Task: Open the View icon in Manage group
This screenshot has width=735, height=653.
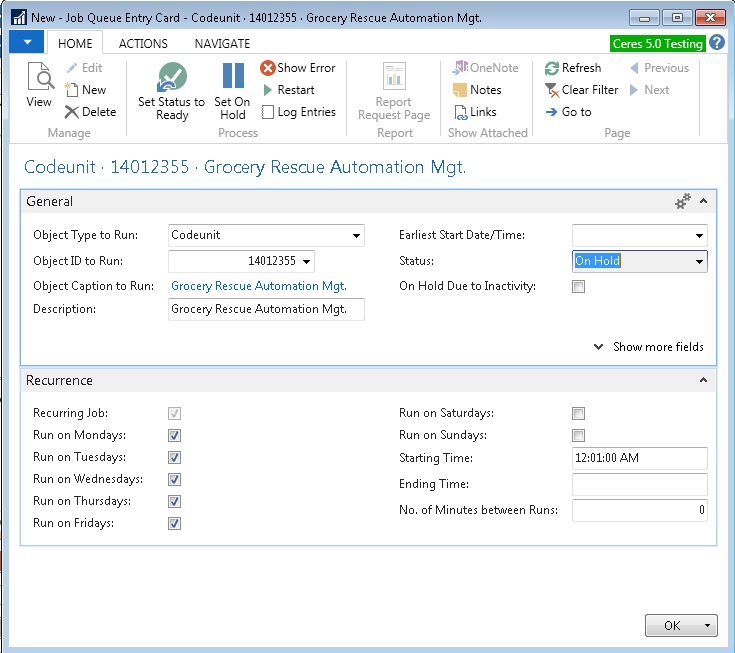Action: click(x=39, y=78)
